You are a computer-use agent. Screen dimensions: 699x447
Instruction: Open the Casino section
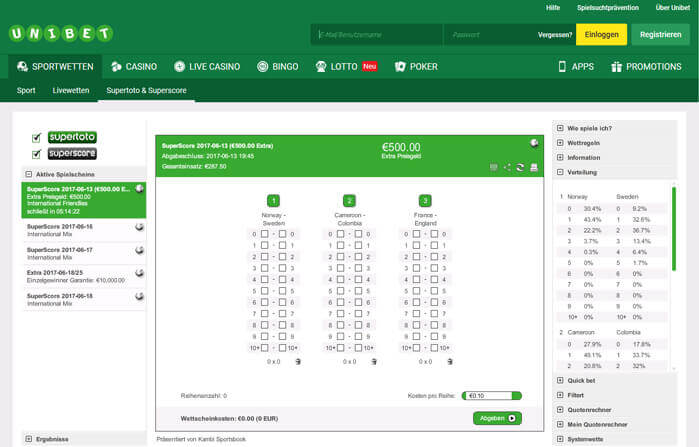[x=134, y=67]
